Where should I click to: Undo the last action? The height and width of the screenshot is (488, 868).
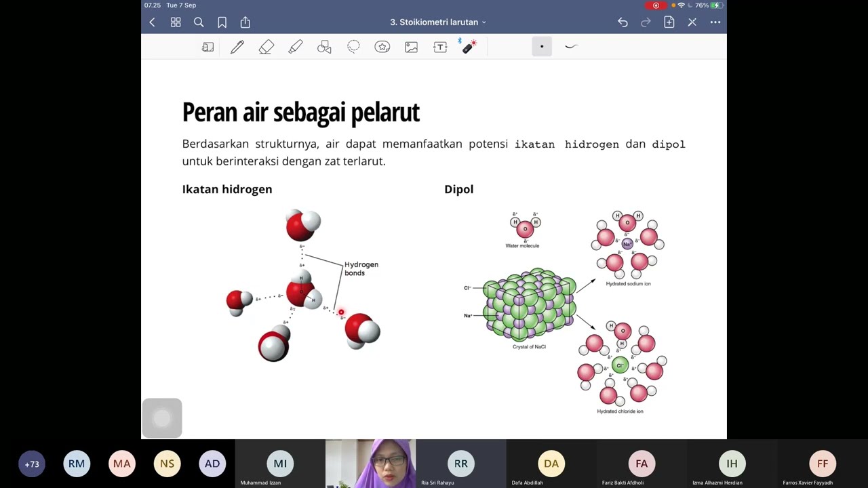623,22
